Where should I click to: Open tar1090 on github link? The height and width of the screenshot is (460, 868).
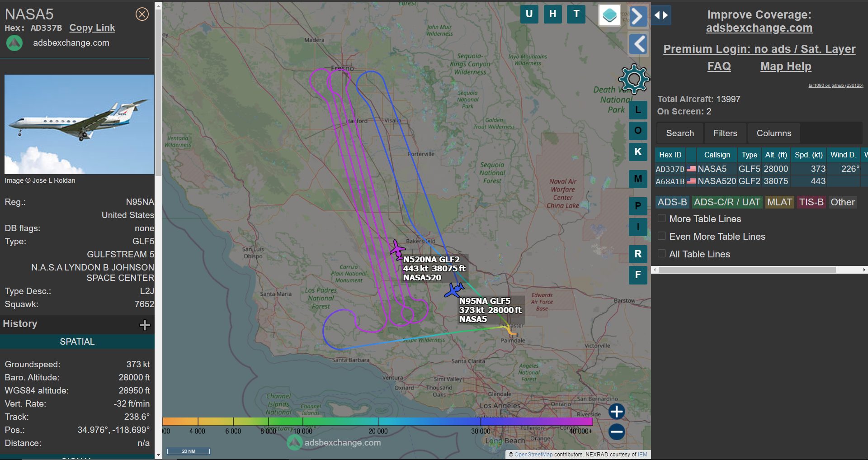[x=835, y=85]
